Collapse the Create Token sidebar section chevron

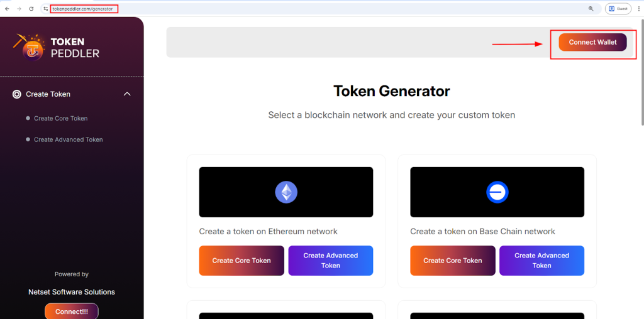coord(127,94)
